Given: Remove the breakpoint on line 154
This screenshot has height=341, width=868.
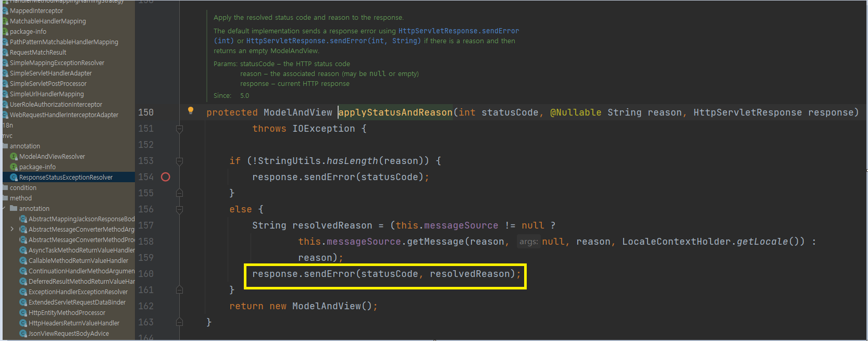Looking at the screenshot, I should [x=166, y=177].
